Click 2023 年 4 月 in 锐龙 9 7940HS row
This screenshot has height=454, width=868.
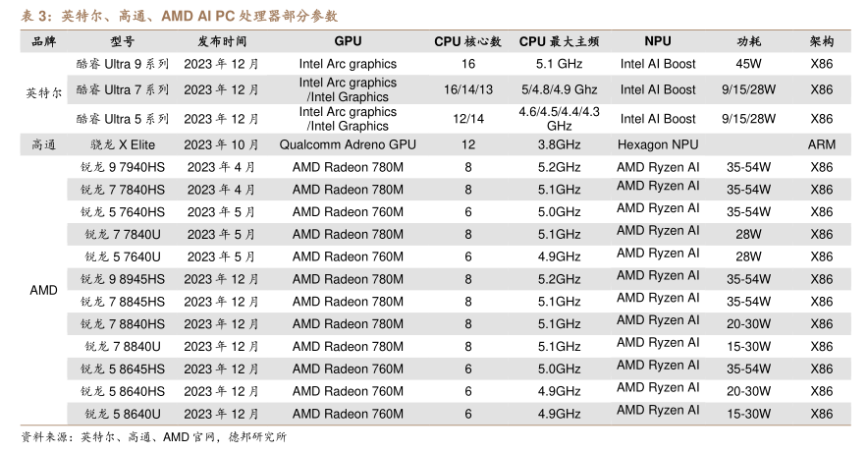point(222,167)
